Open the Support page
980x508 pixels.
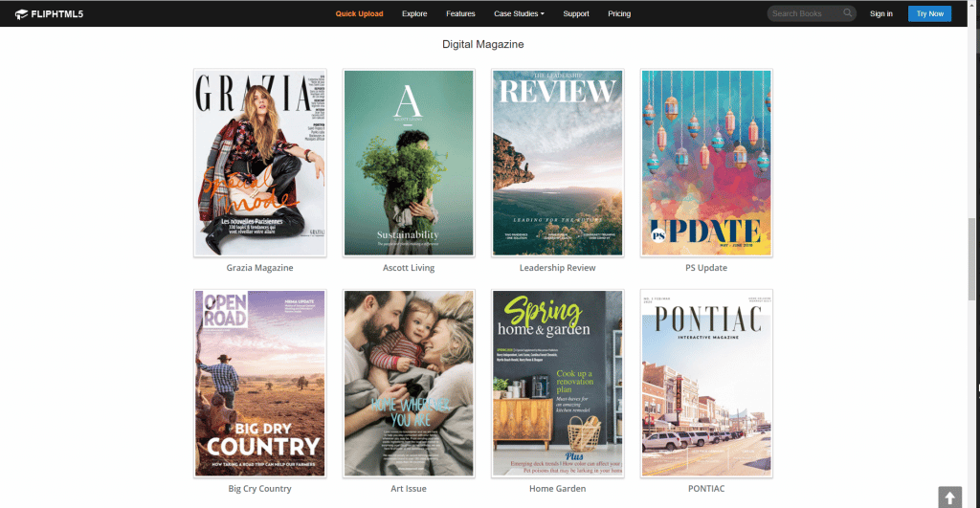(x=575, y=13)
